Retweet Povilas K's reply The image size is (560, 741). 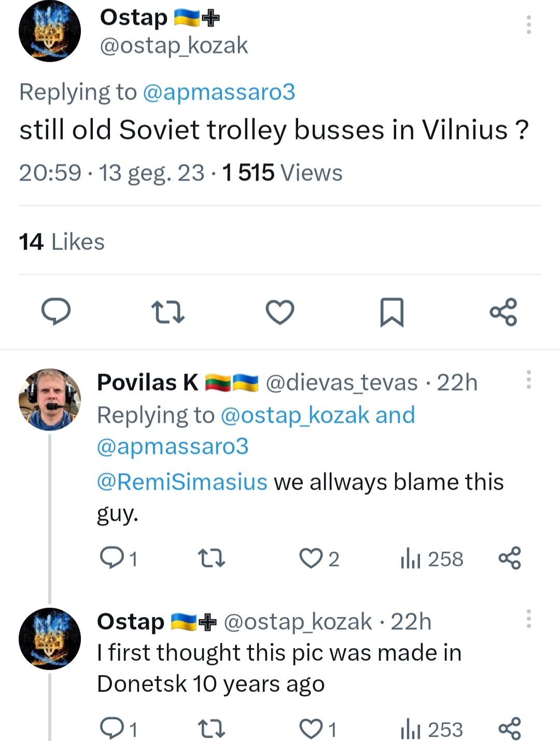(212, 558)
